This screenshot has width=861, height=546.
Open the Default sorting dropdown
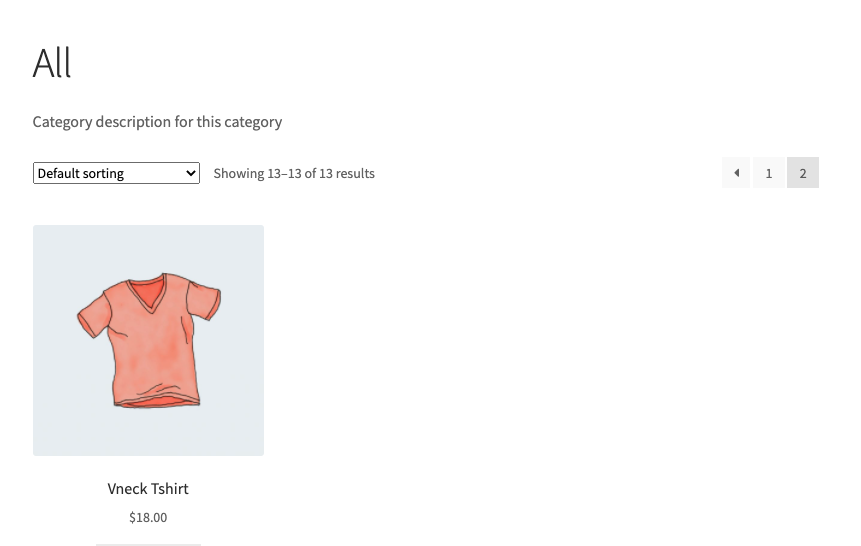click(x=116, y=173)
